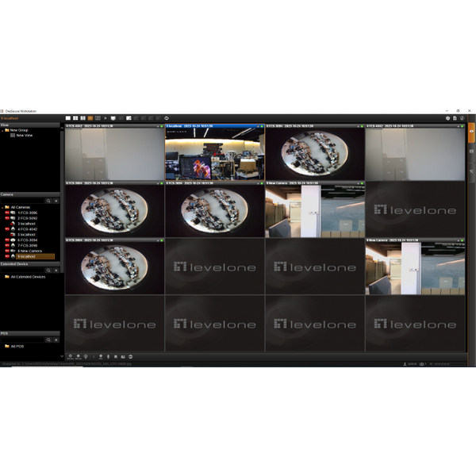Select camera 3 localhost
This screenshot has height=476, width=476.
pyautogui.click(x=26, y=224)
